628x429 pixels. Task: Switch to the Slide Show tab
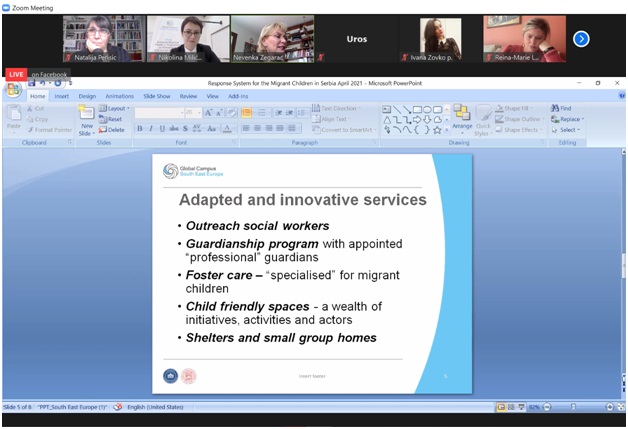coord(156,96)
